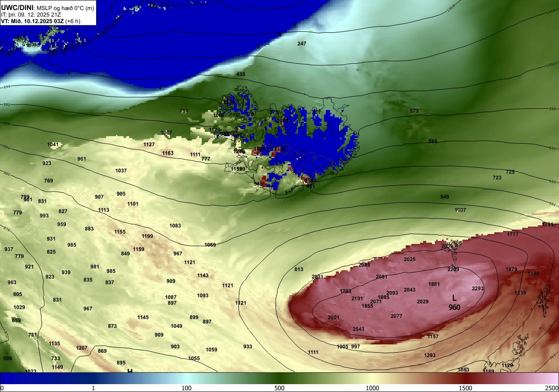The height and width of the screenshot is (392, 559).
Task: Click the height value 1041
Action: (53, 144)
